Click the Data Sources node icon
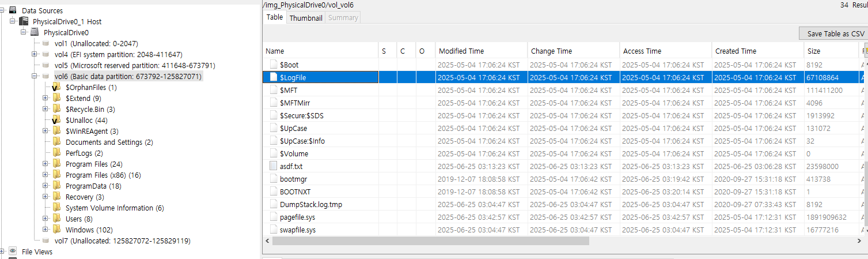The width and height of the screenshot is (868, 259). click(13, 10)
